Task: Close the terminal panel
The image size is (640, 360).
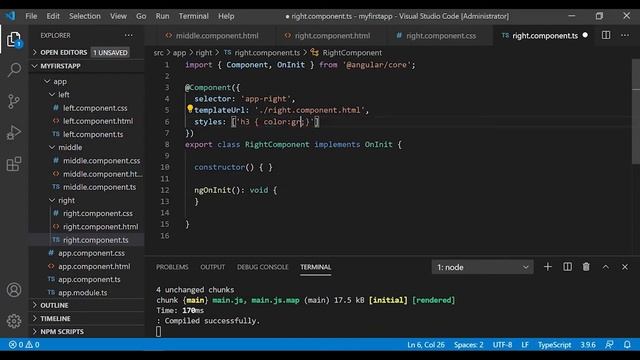Action: [625, 267]
